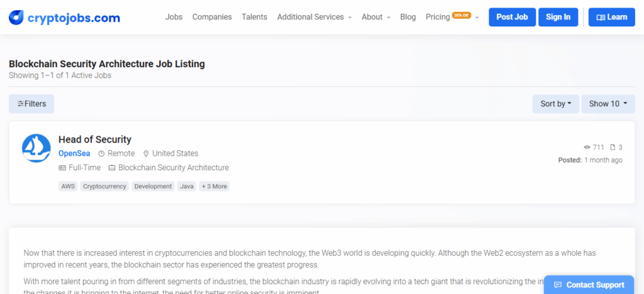The width and height of the screenshot is (644, 294).
Task: Open the Head of Security job
Action: coord(95,139)
